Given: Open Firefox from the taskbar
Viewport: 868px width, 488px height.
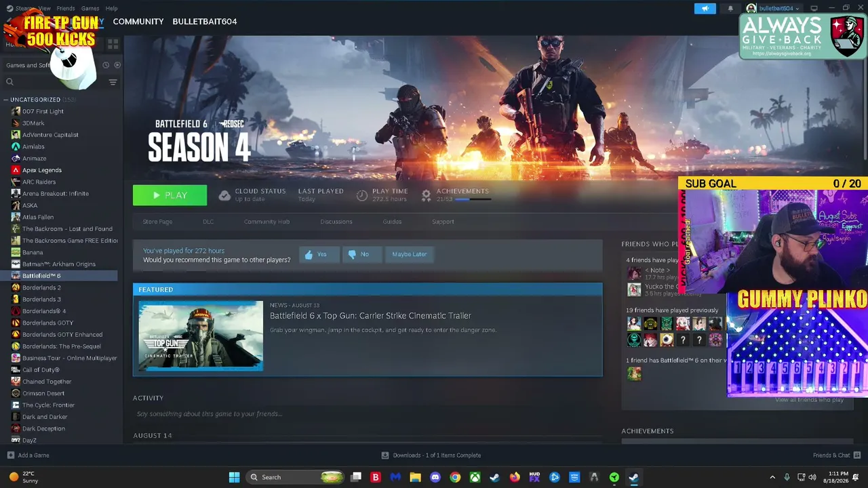Looking at the screenshot, I should (515, 477).
